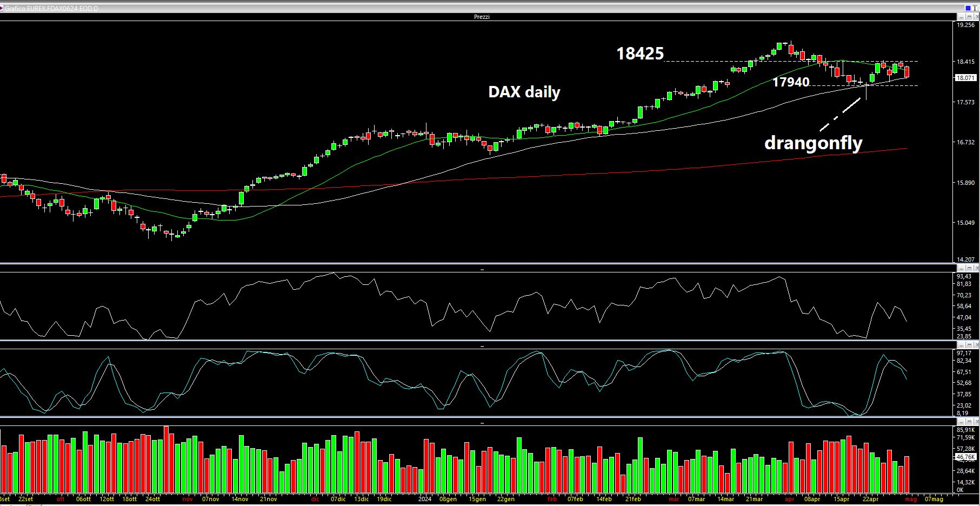Screen dimensions: 980x506
Task: Click the 15.890 price axis label
Action: 966,183
